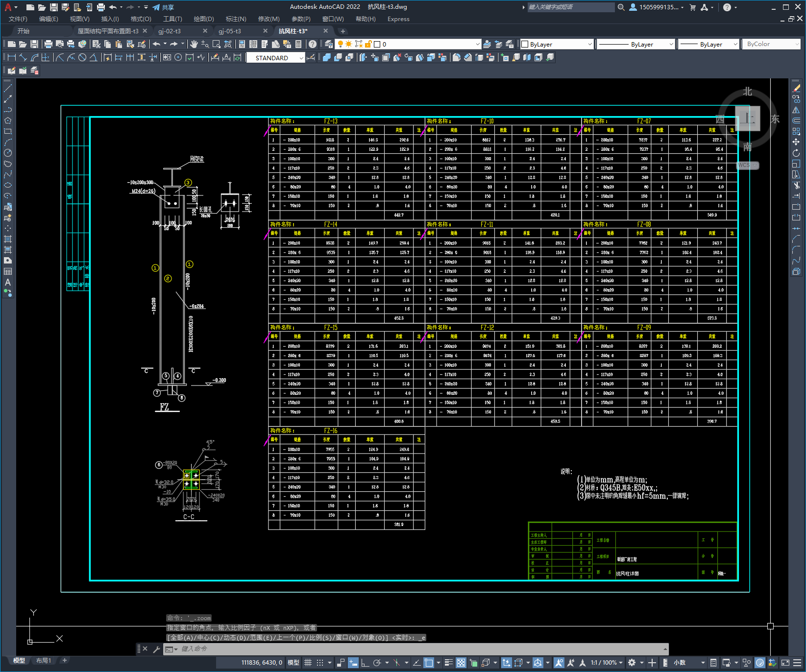Click the keyword search box in the title bar
This screenshot has height=672, width=806.
pos(571,7)
